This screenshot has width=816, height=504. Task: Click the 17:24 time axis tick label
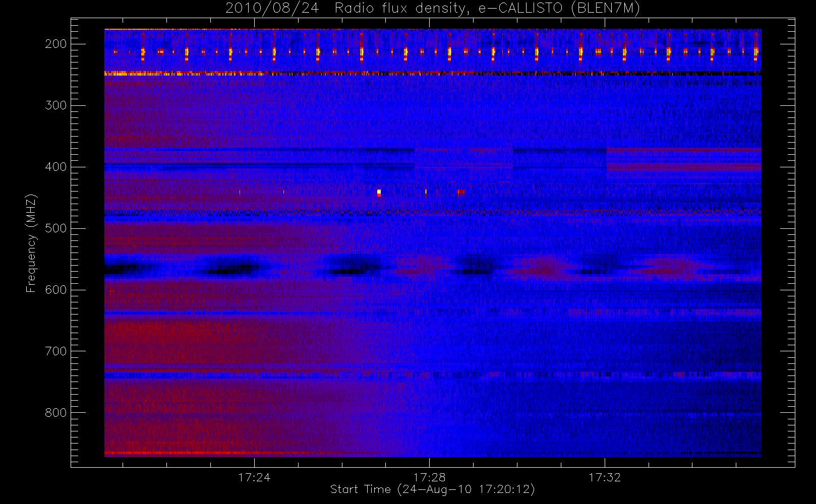(x=254, y=477)
